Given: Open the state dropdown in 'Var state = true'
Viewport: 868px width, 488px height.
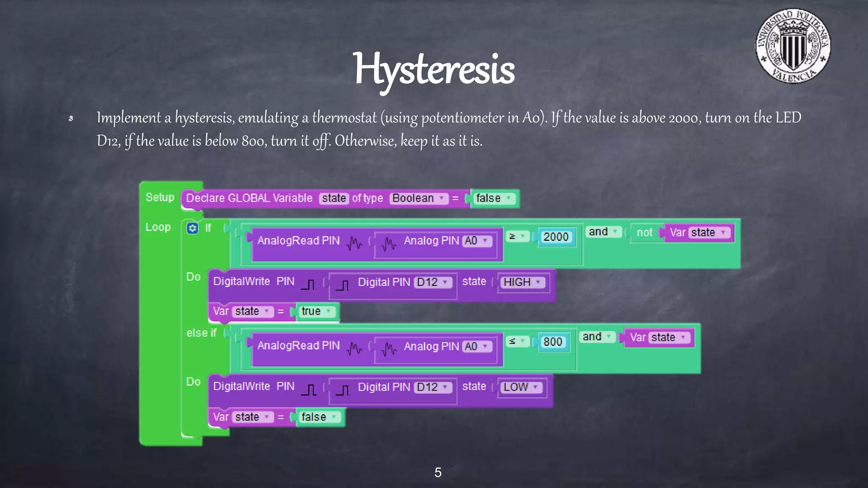Looking at the screenshot, I should [x=253, y=311].
